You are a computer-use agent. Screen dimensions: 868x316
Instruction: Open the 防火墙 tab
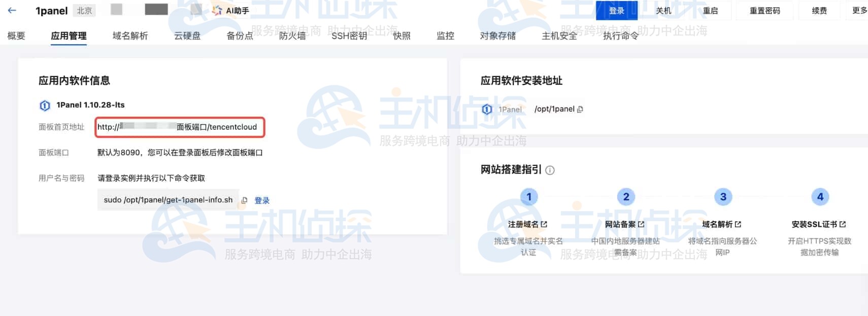point(292,36)
